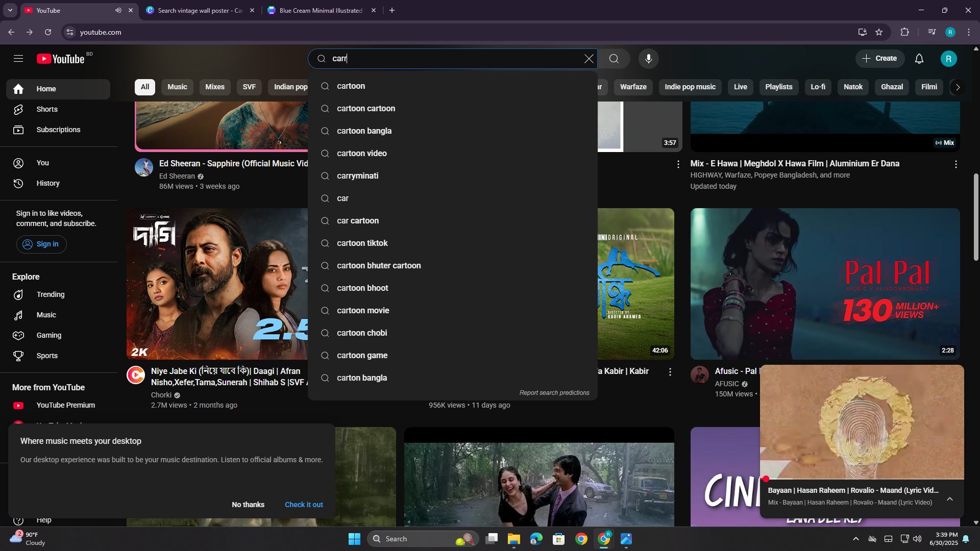Select the Music filter chip
This screenshot has height=551, width=980.
click(177, 87)
